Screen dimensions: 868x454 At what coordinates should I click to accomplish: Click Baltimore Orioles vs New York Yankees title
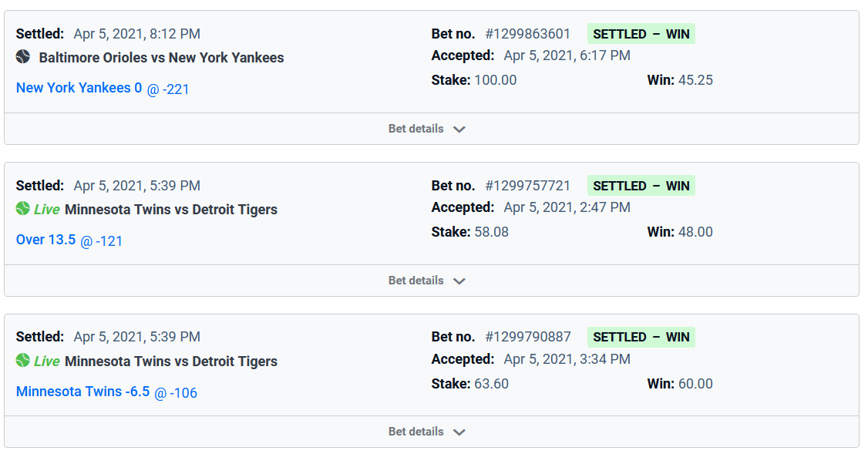(x=161, y=58)
